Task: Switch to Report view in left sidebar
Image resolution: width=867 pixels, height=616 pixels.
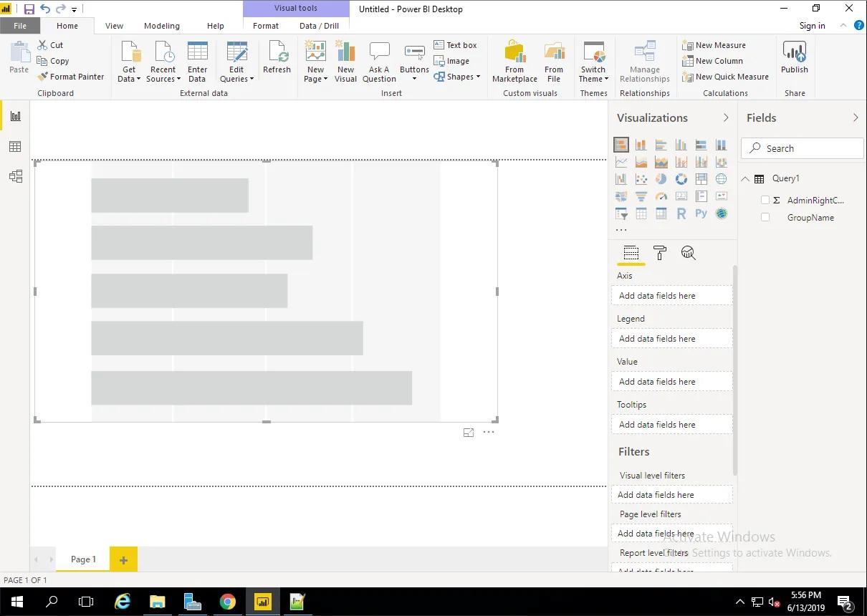Action: [15, 116]
